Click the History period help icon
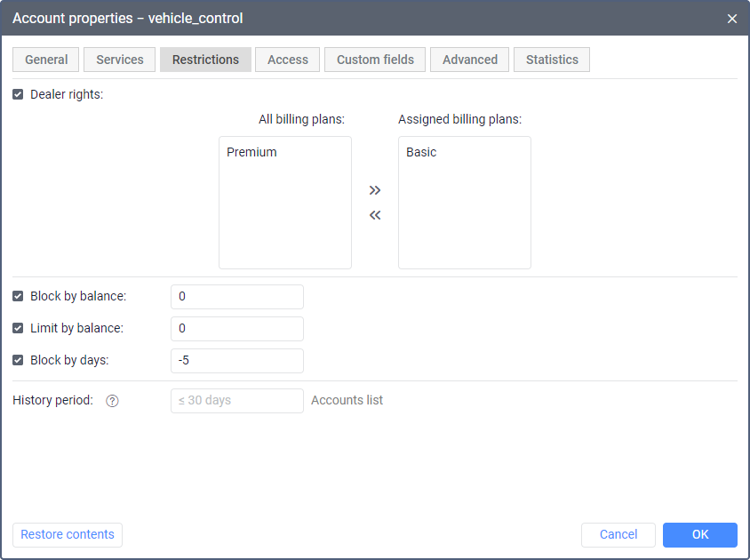This screenshot has height=560, width=750. tap(112, 401)
